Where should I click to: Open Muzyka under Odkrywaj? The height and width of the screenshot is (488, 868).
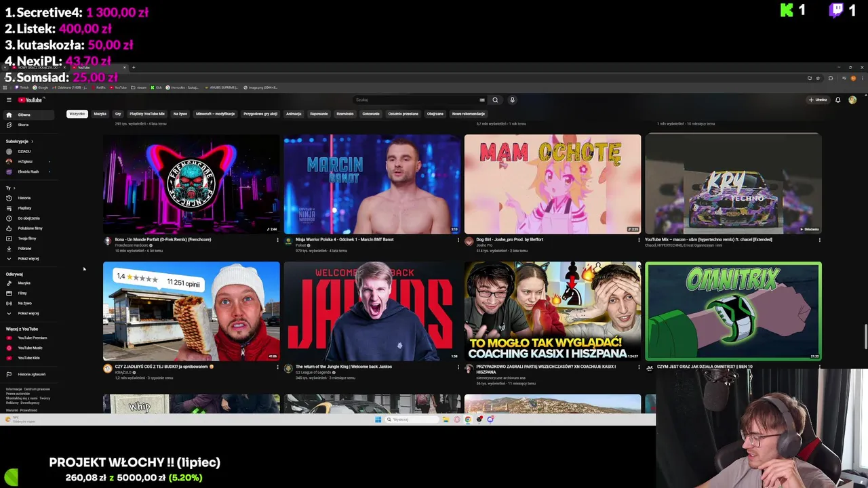(x=29, y=283)
